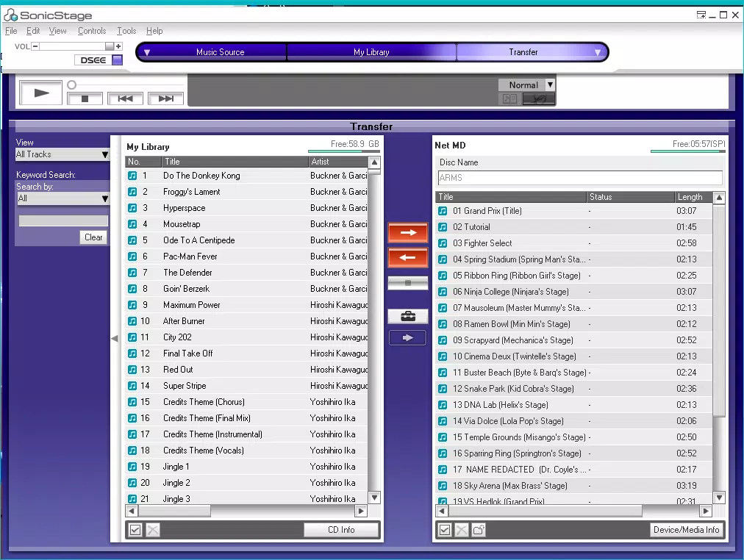Transfer tracks back to library with left arrow
744x560 pixels.
click(x=407, y=257)
